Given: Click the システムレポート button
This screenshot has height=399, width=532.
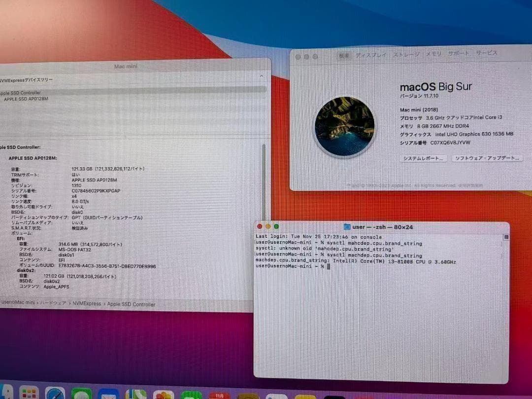Looking at the screenshot, I should 423,158.
